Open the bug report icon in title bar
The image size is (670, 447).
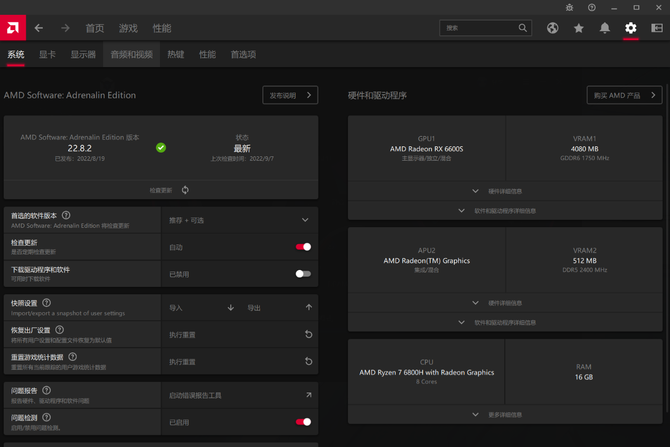(x=569, y=7)
